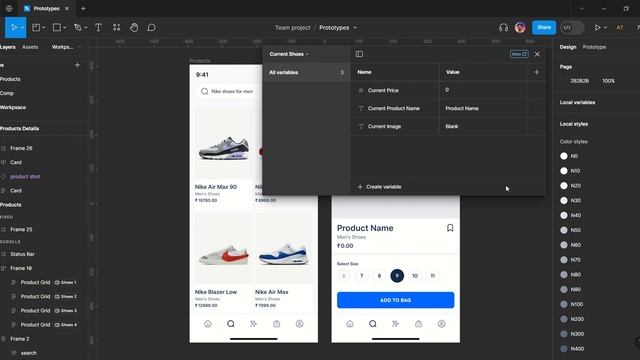The height and width of the screenshot is (360, 640).
Task: Open the Resources component tool
Action: click(116, 27)
